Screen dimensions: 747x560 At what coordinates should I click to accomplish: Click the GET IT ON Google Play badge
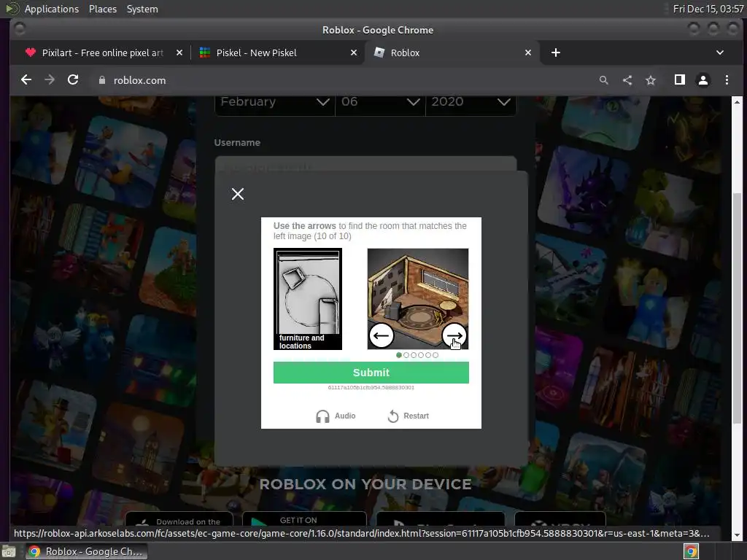point(304,519)
